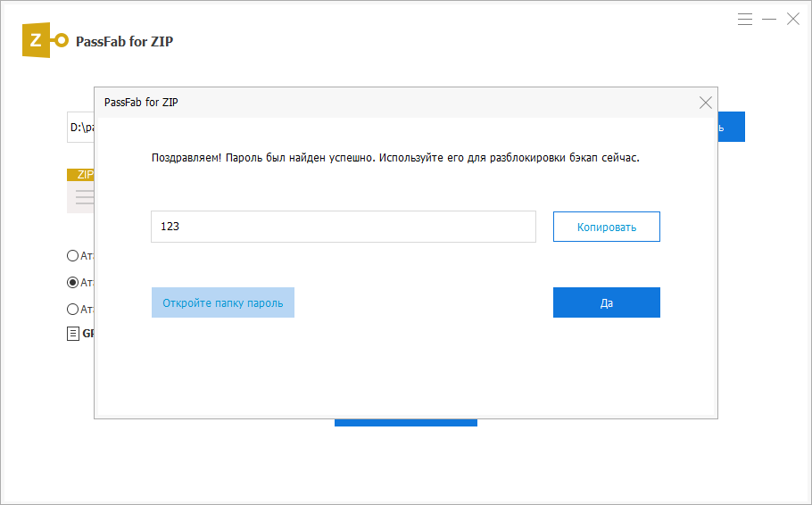Screen dimensions: 812x505
Task: Click the dialog title PassFab for ZIP
Action: tap(141, 103)
